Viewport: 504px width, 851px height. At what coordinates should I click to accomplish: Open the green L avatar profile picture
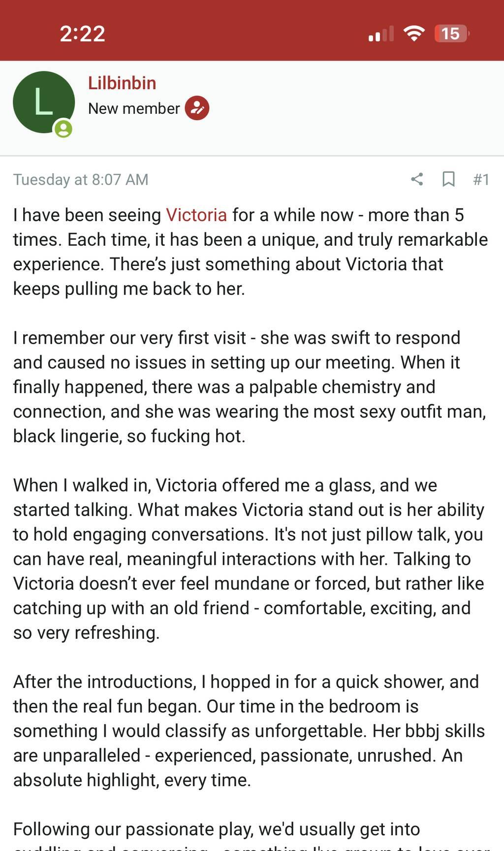click(x=43, y=102)
